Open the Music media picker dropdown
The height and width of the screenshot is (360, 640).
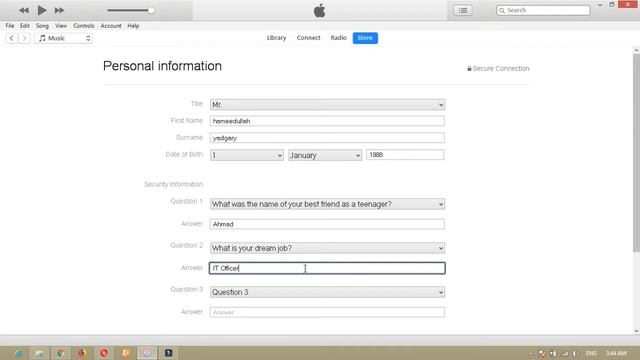click(64, 38)
